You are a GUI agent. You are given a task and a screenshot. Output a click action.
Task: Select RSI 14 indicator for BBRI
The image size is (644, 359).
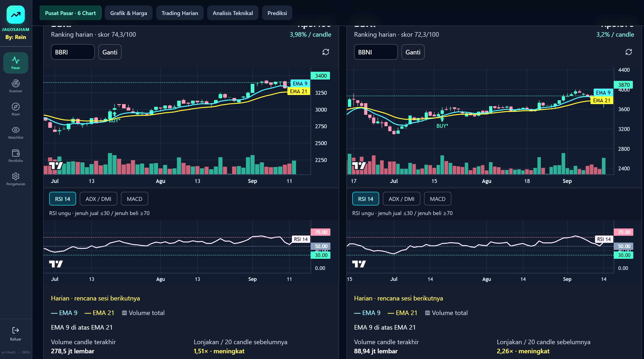62,199
